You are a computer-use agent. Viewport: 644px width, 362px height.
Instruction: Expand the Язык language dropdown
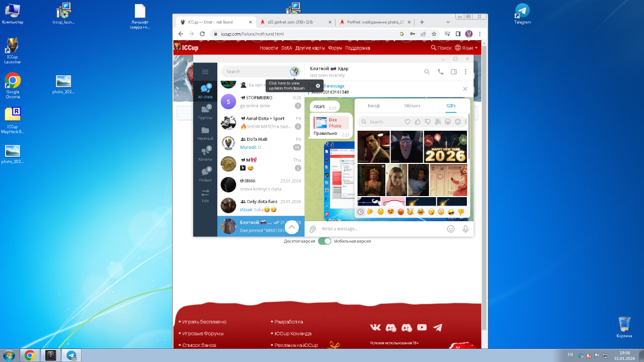tap(466, 48)
